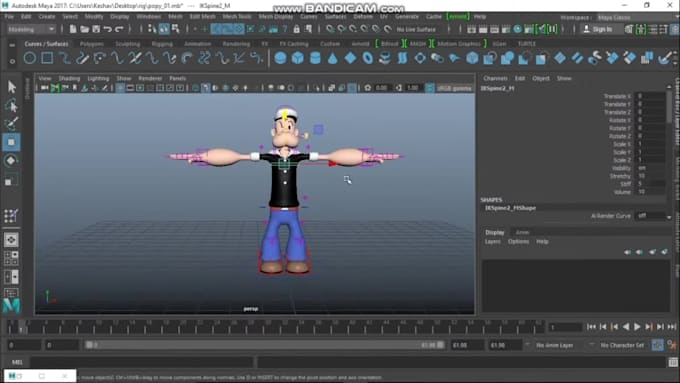Click the Render current frame icon
The image size is (680, 383).
click(483, 29)
